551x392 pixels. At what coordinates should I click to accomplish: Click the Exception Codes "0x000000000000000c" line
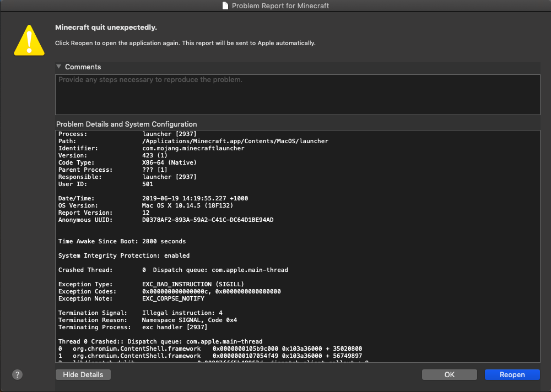(x=169, y=291)
